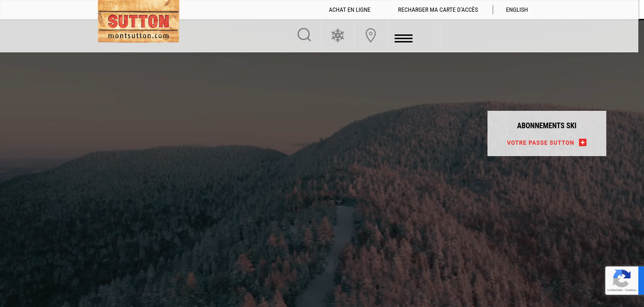Click the map location pin icon
The width and height of the screenshot is (644, 307).
(x=371, y=35)
